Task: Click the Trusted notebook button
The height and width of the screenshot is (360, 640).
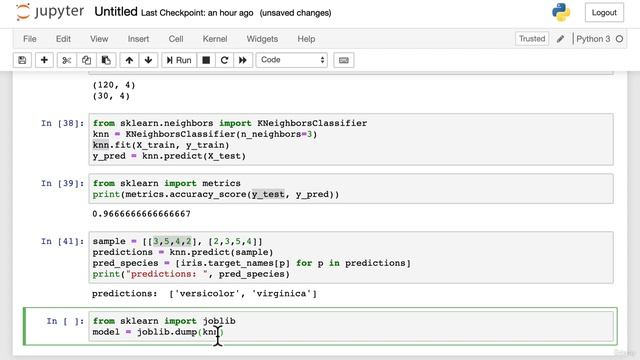Action: 532,39
